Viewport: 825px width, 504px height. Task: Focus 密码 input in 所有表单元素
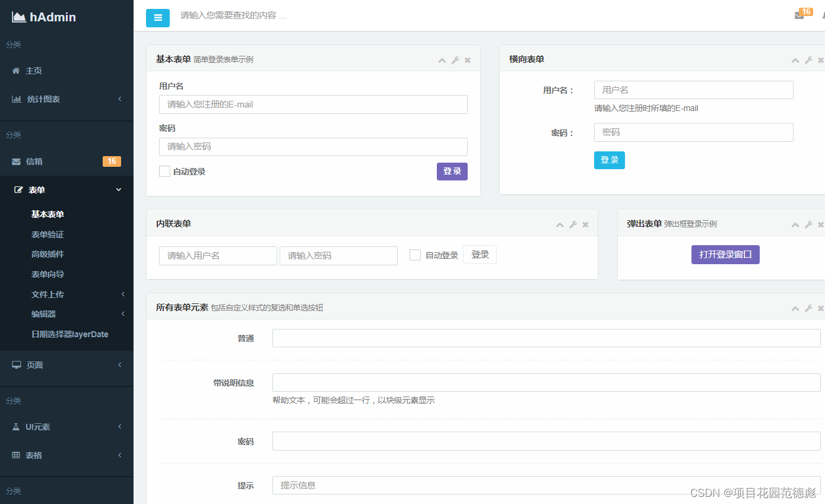coord(547,441)
